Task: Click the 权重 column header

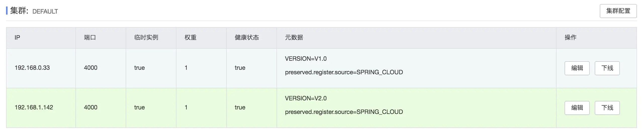Action: pyautogui.click(x=190, y=38)
